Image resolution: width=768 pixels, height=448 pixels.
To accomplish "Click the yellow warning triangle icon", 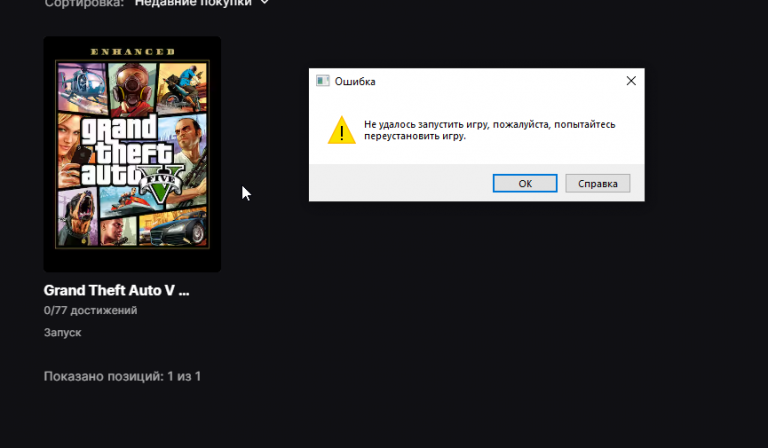I will click(x=341, y=130).
